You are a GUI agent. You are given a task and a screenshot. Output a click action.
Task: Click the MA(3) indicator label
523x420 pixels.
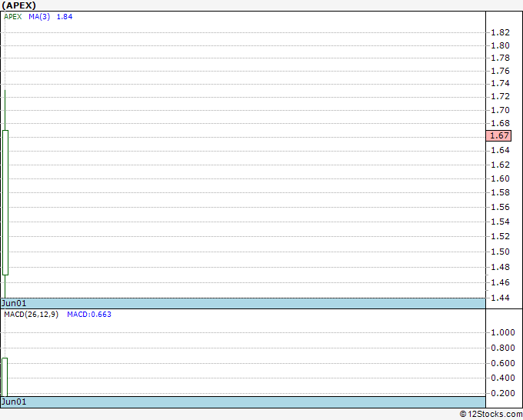tap(39, 17)
